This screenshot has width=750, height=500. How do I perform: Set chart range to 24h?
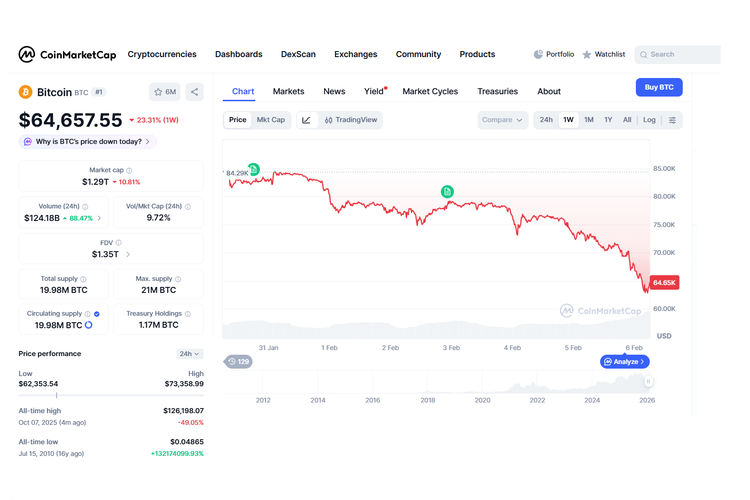(546, 120)
